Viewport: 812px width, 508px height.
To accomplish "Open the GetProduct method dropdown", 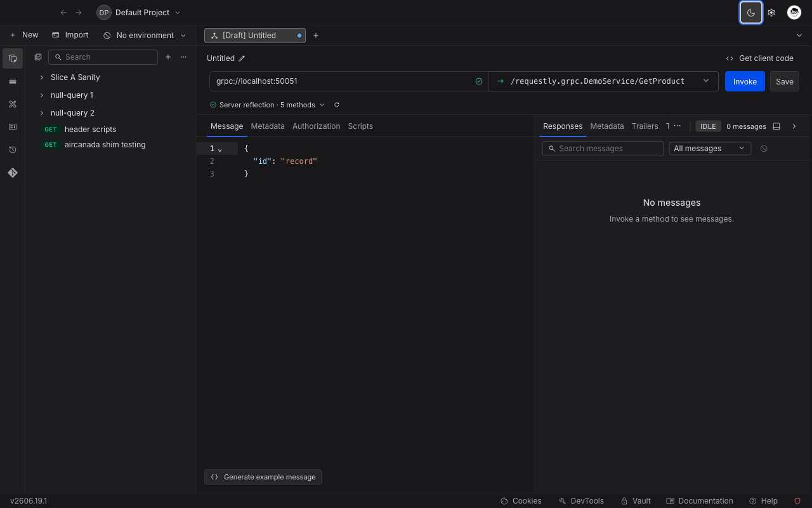I will tap(603, 81).
